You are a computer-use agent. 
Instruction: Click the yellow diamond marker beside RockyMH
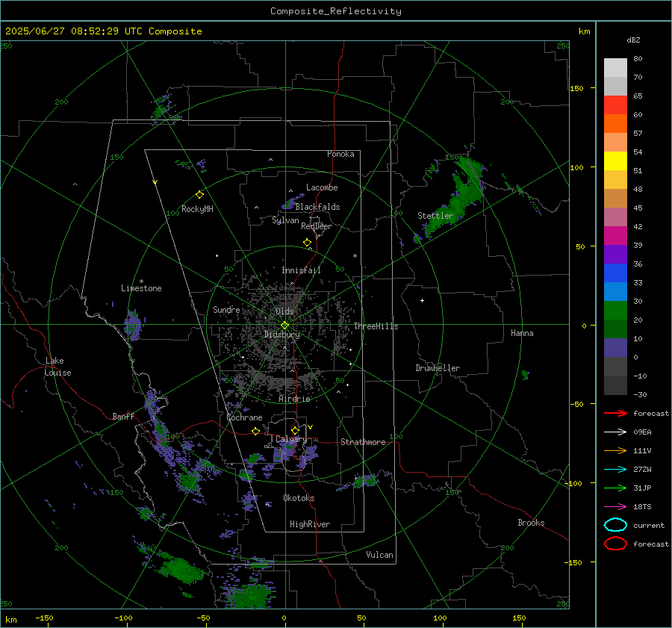[x=199, y=195]
